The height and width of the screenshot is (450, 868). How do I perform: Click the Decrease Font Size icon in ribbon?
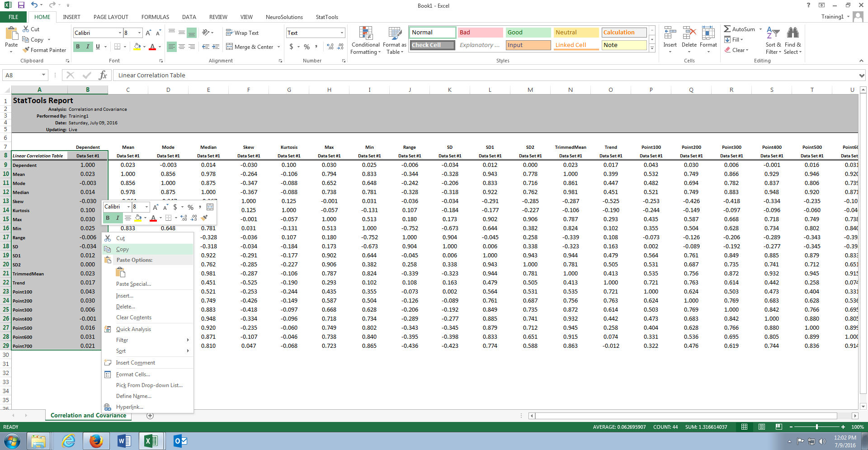pos(158,33)
